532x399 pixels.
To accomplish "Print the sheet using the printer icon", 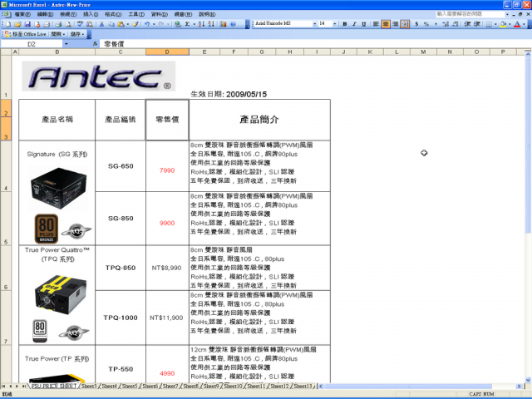I will click(58, 24).
